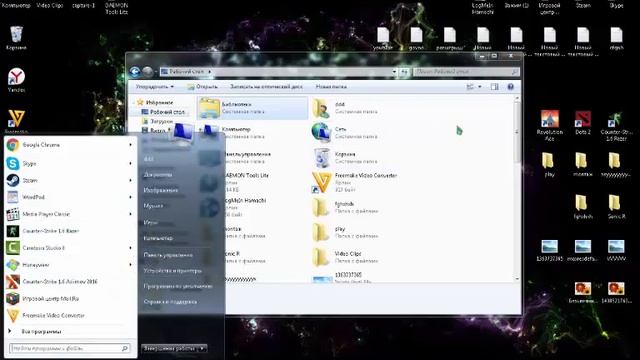Open Music from Start menu right pane
640x360 pixels.
point(153,206)
